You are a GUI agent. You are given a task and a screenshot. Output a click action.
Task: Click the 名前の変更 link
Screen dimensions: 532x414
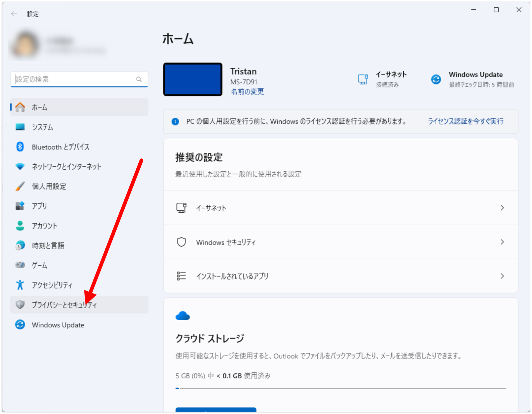[247, 92]
